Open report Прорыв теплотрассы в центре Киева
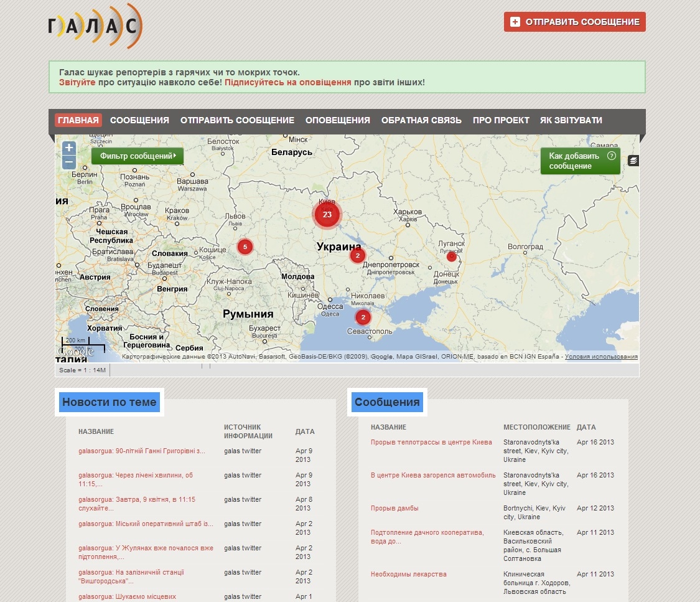 [431, 442]
